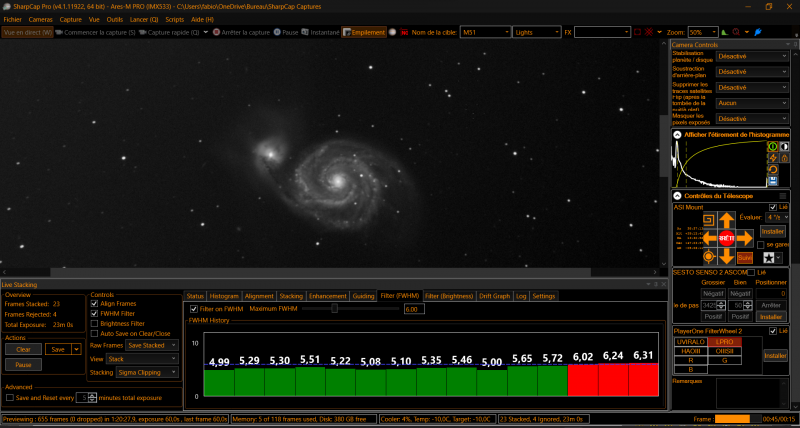This screenshot has width=800, height=428.
Task: Enable Save and Reset every checkbox
Action: (x=10, y=397)
